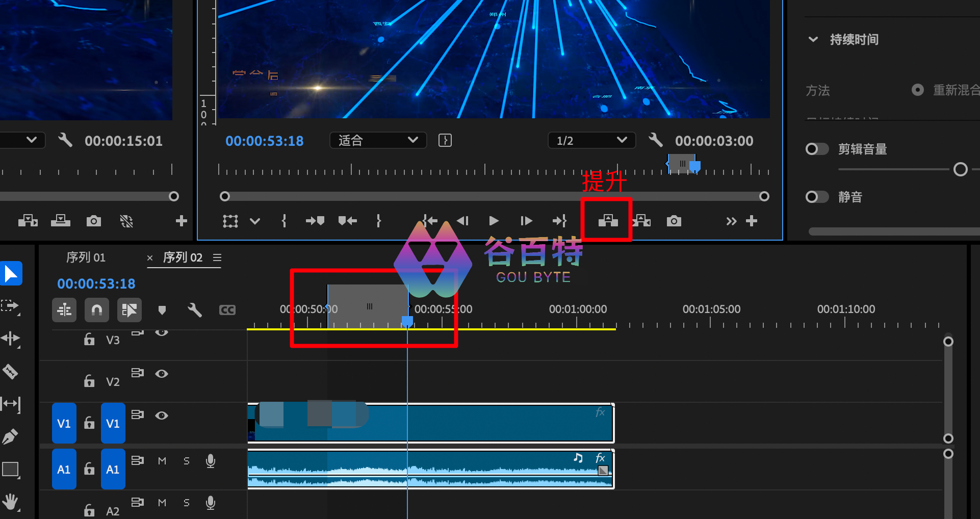Open the 1/2 playback resolution dropdown

tap(591, 140)
